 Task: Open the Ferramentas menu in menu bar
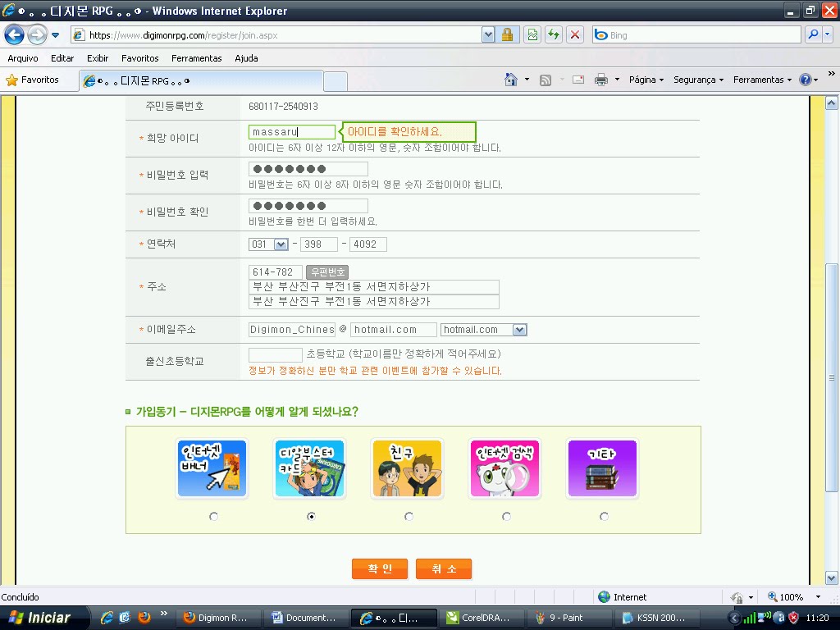point(197,58)
